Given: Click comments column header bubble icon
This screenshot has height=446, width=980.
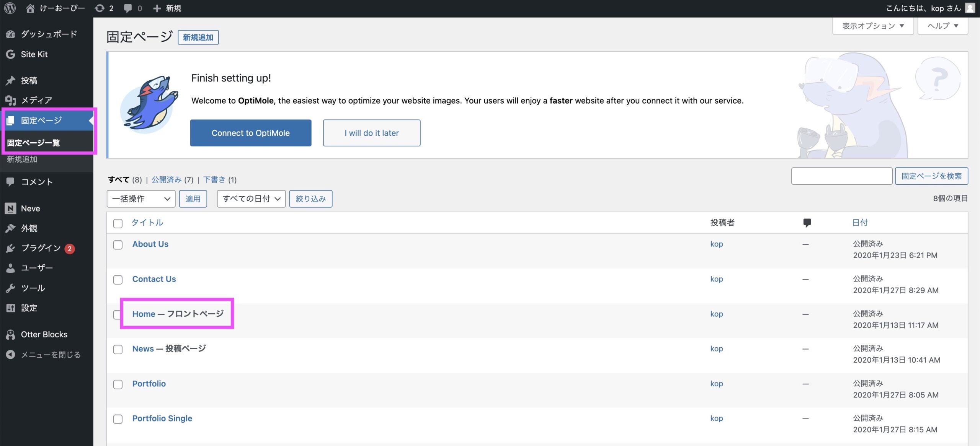Looking at the screenshot, I should [x=807, y=223].
